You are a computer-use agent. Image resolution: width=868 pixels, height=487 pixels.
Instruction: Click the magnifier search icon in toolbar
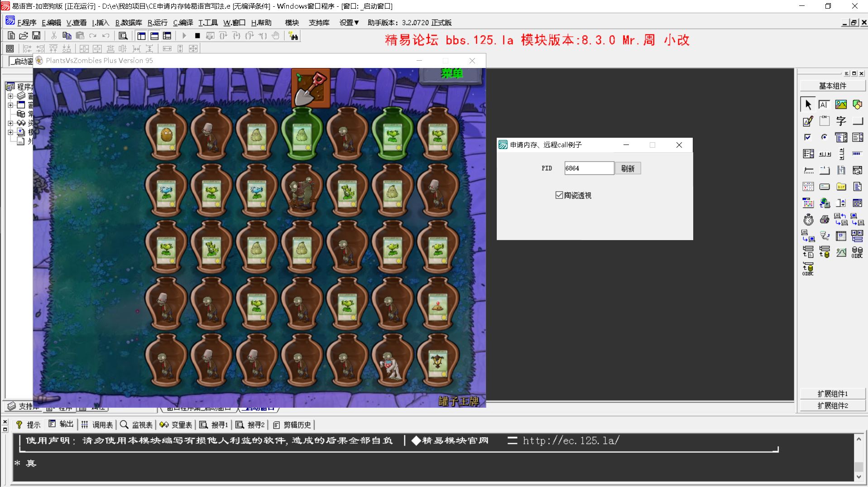[123, 35]
